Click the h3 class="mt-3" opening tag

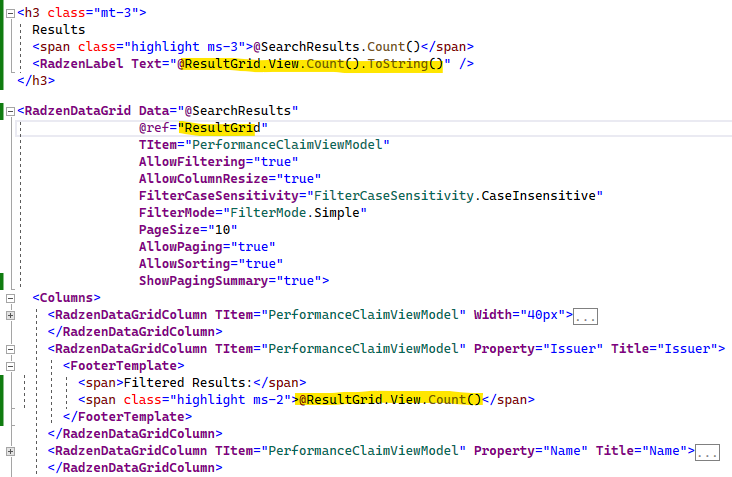82,13
